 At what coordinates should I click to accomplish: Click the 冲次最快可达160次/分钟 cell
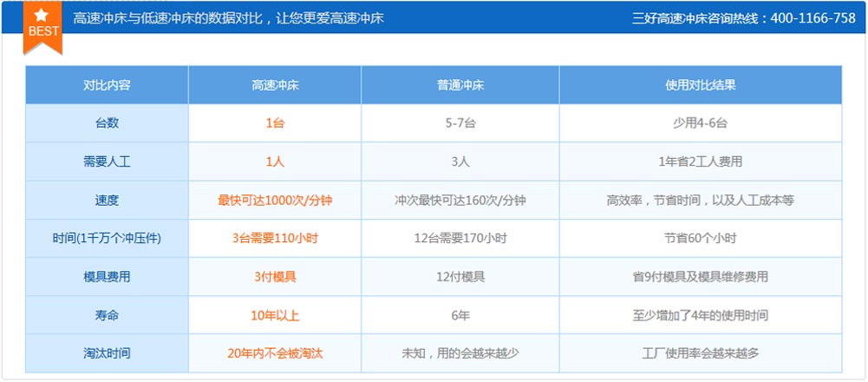(x=460, y=201)
